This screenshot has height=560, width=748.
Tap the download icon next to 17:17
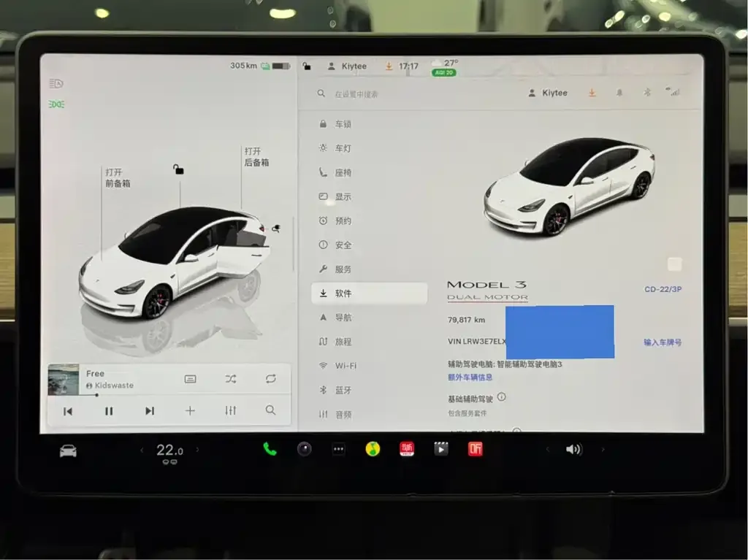(x=389, y=66)
